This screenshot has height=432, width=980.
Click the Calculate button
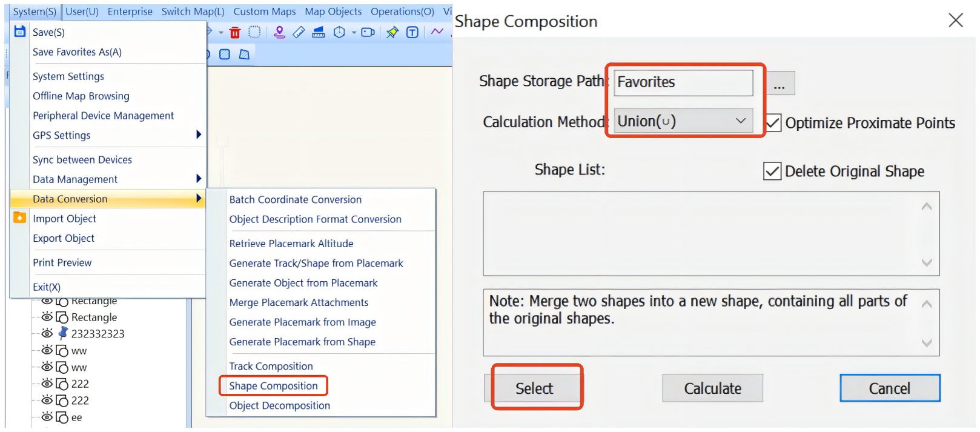(712, 388)
